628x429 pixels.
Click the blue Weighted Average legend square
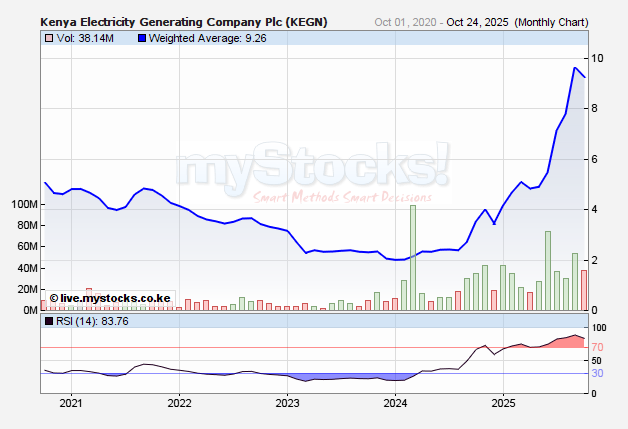[x=114, y=38]
